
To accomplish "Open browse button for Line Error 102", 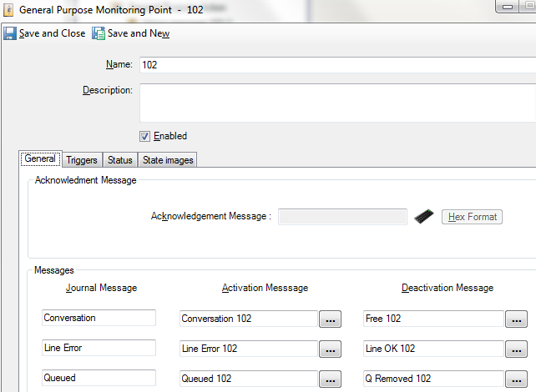I will pyautogui.click(x=330, y=349).
